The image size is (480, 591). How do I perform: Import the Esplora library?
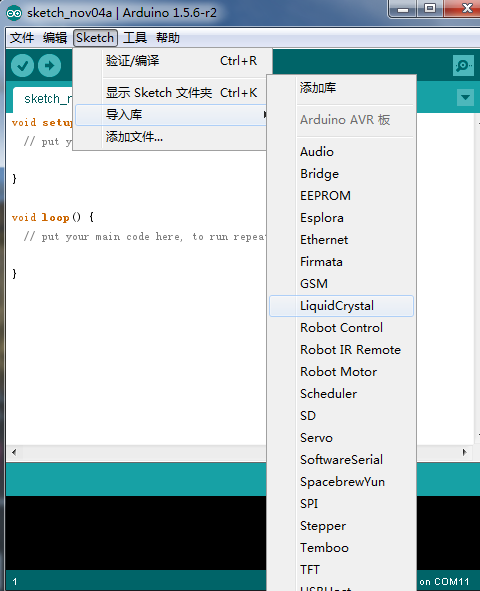point(341,218)
